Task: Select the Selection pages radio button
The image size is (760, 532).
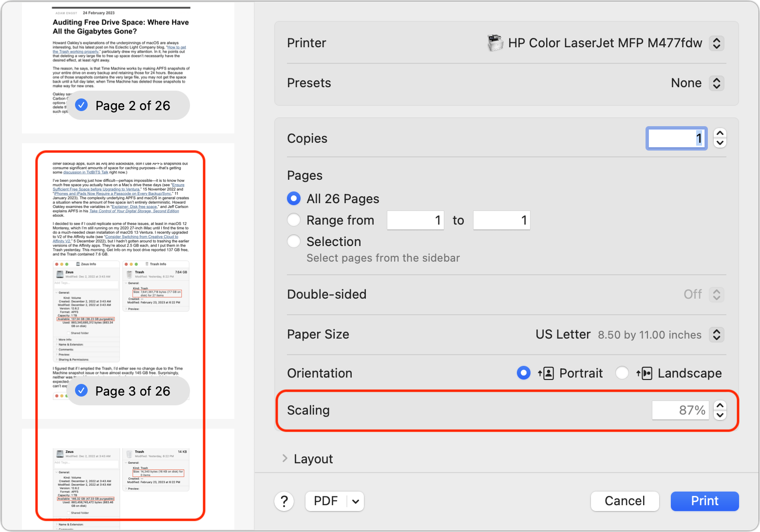Action: tap(294, 241)
